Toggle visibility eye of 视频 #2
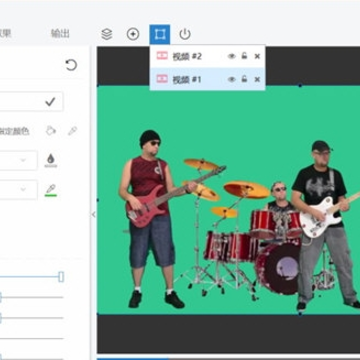 [232, 56]
